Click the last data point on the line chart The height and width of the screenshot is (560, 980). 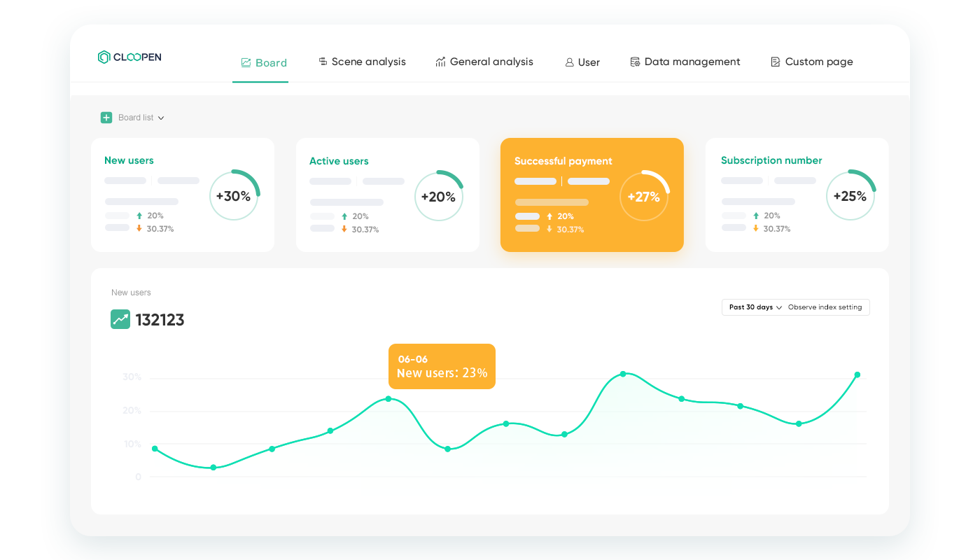coord(857,375)
